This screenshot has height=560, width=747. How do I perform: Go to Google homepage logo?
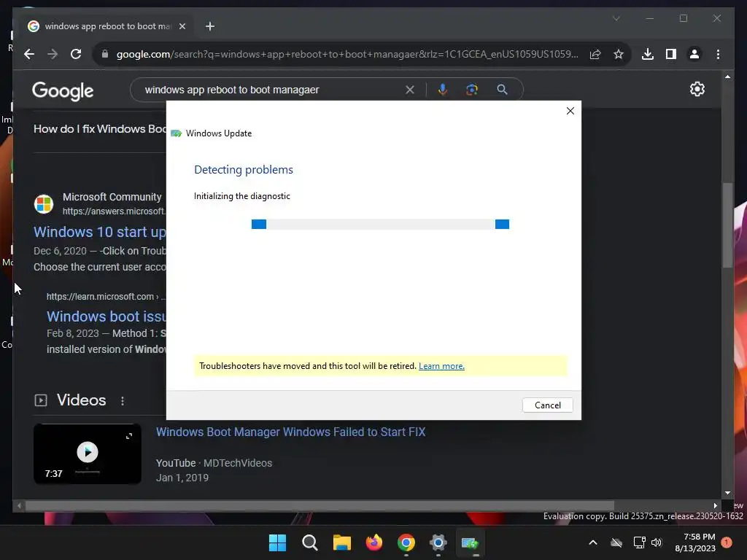63,90
